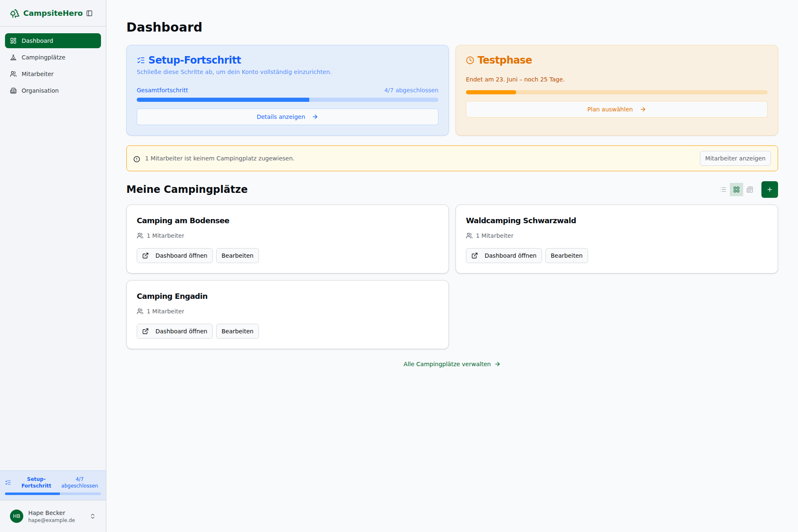Open dashboard for Camping Engadin
Viewport: 798px width, 532px height.
[x=175, y=331]
